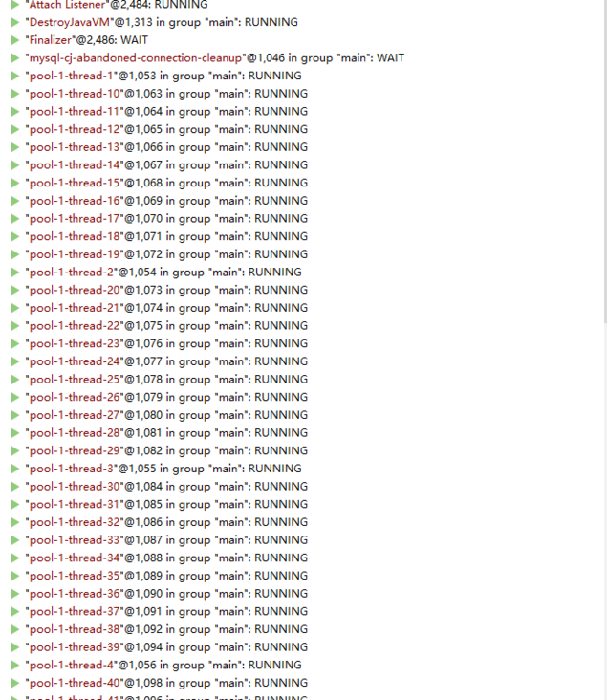Click green arrow icon beside pool-1-thread-1
607x700 pixels.
pos(14,76)
